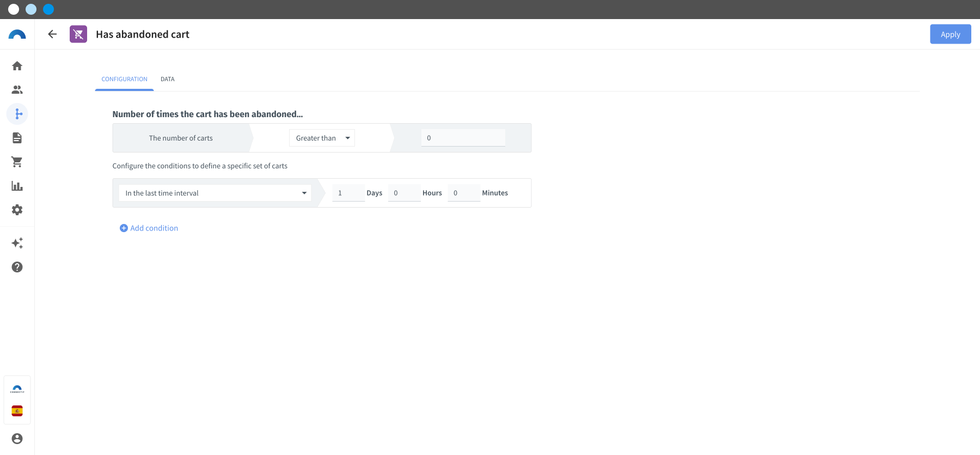Viewport: 980px width, 455px height.
Task: Change language via Spanish flag icon
Action: click(17, 411)
